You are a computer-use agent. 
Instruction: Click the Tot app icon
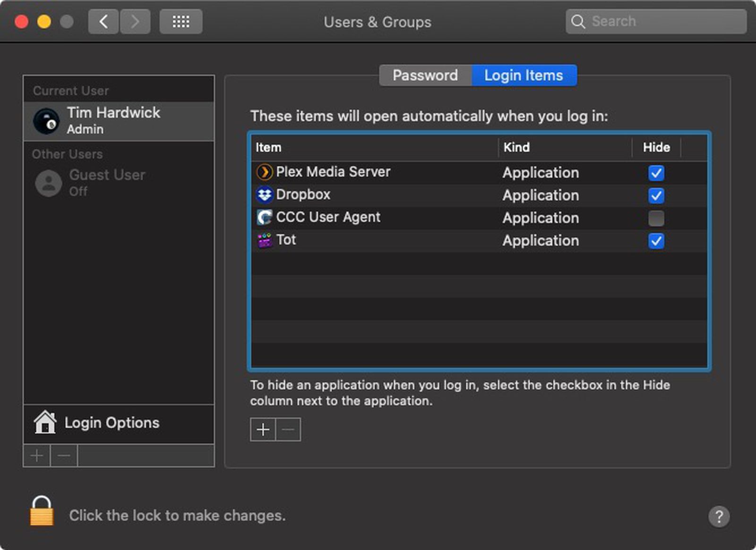pos(265,240)
